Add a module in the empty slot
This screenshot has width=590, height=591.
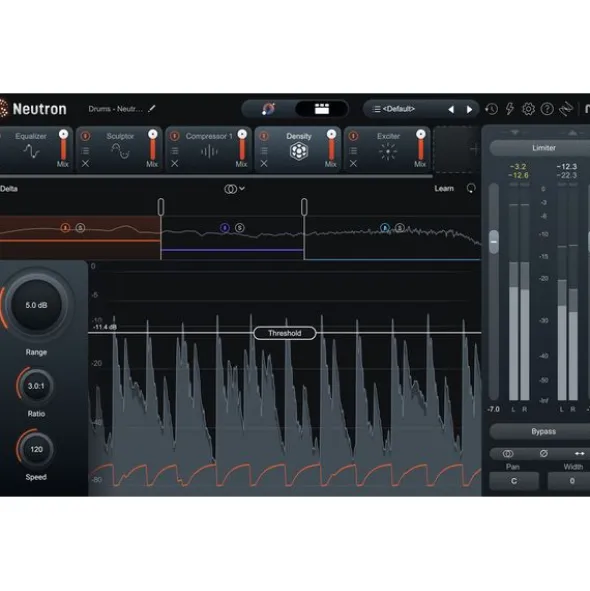coord(456,149)
